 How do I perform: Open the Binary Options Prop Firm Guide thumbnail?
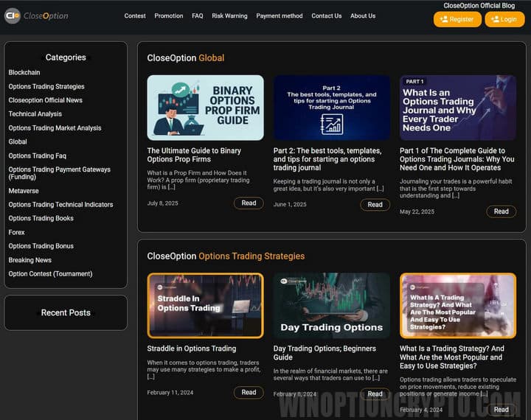point(205,108)
